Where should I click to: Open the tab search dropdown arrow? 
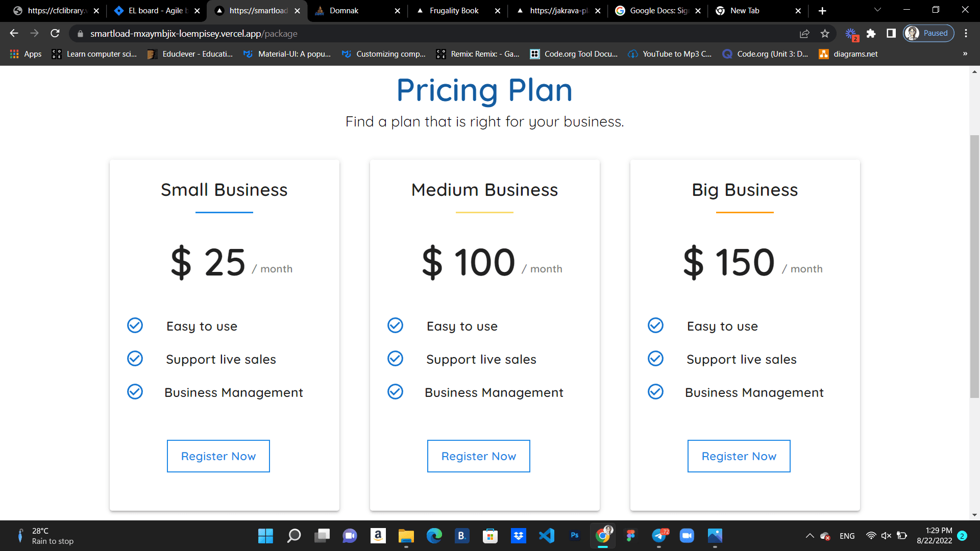tap(877, 10)
